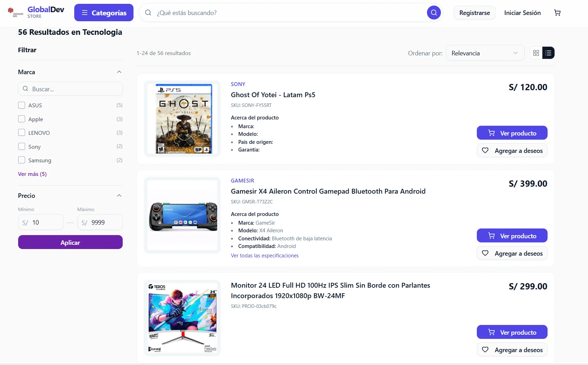
Task: Click the cart icon inside Ver producto for the monitor
Action: (x=491, y=332)
